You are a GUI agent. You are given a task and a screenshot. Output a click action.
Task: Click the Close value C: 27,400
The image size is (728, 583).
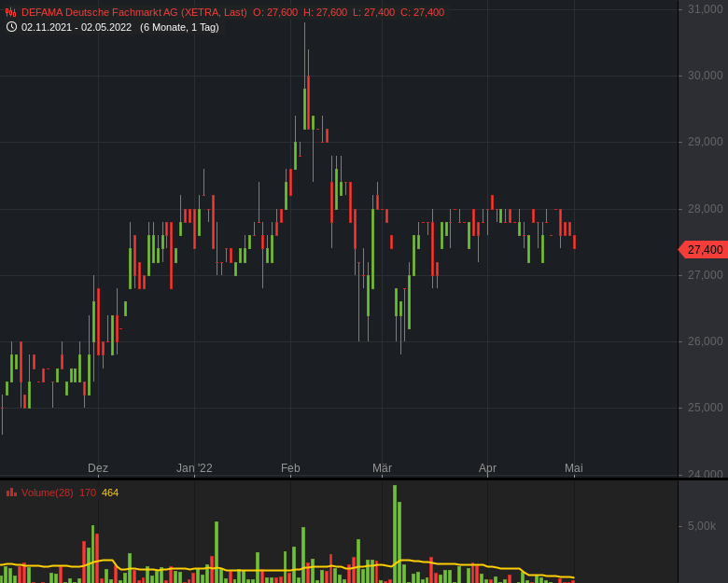tap(423, 12)
